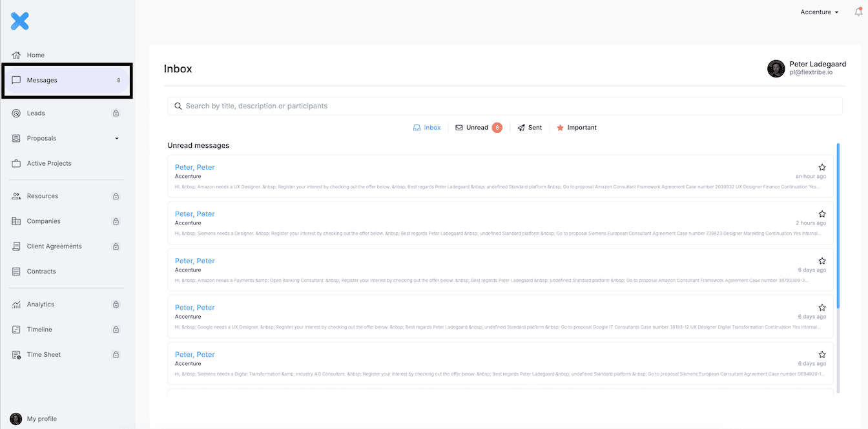Click the pl@flextribe.io email address
This screenshot has height=429, width=868.
[x=811, y=72]
